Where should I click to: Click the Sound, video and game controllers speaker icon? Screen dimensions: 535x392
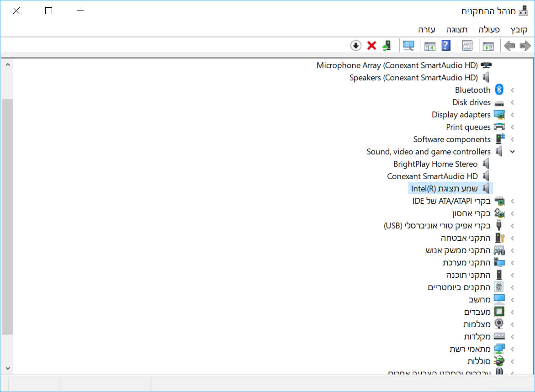(x=499, y=151)
